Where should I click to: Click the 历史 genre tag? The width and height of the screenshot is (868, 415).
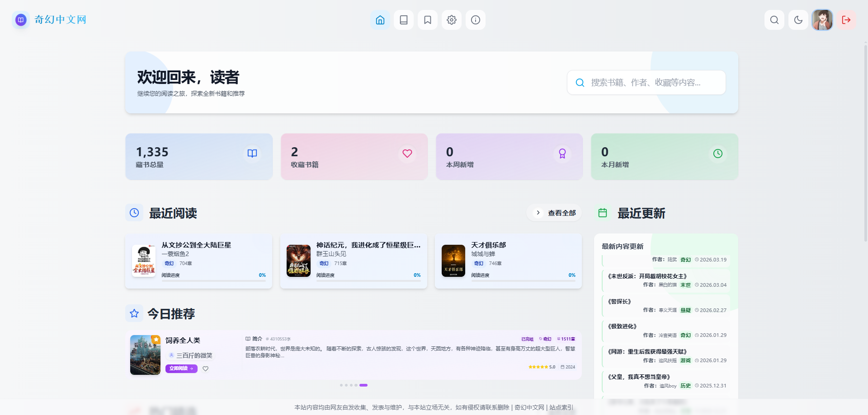[x=686, y=386]
